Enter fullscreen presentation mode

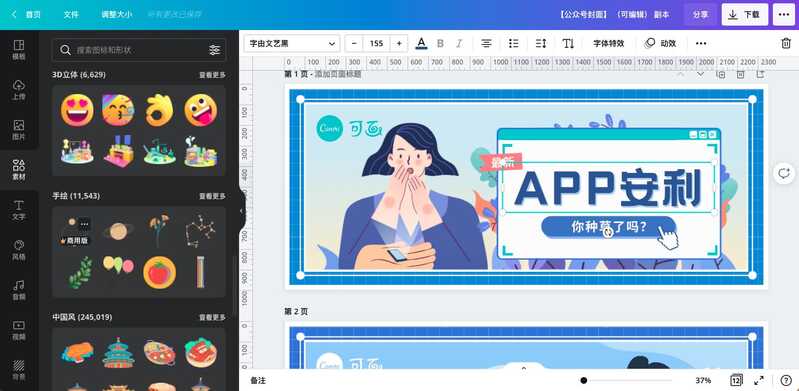(x=759, y=380)
